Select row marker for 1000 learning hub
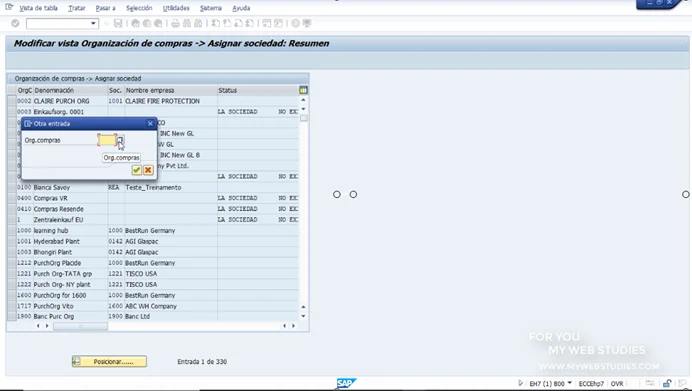The width and height of the screenshot is (692, 391). (12, 230)
